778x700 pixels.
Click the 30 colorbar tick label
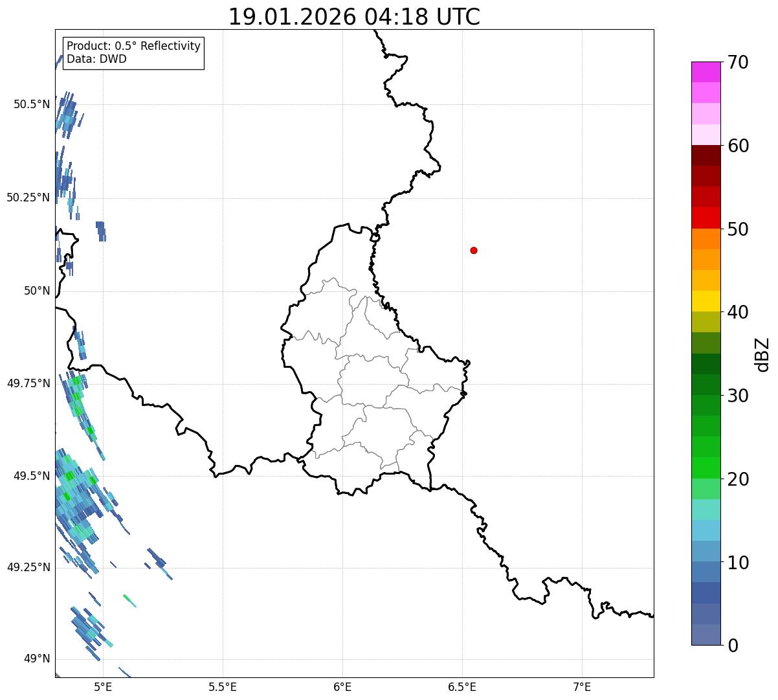point(737,396)
